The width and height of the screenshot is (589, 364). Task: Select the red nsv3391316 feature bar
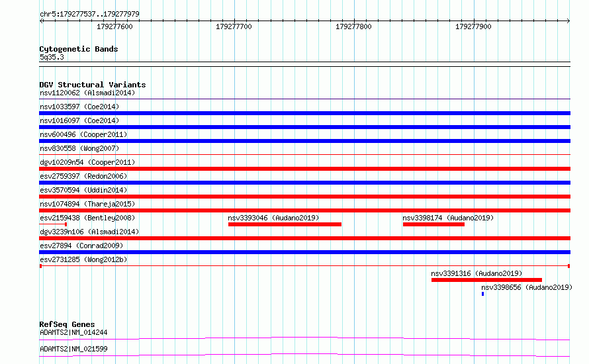pos(487,280)
